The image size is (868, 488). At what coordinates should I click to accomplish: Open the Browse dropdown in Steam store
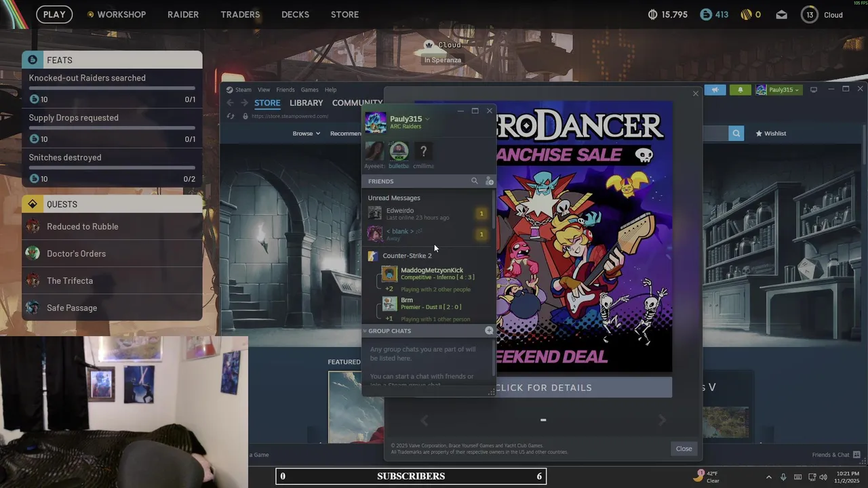[x=306, y=134]
